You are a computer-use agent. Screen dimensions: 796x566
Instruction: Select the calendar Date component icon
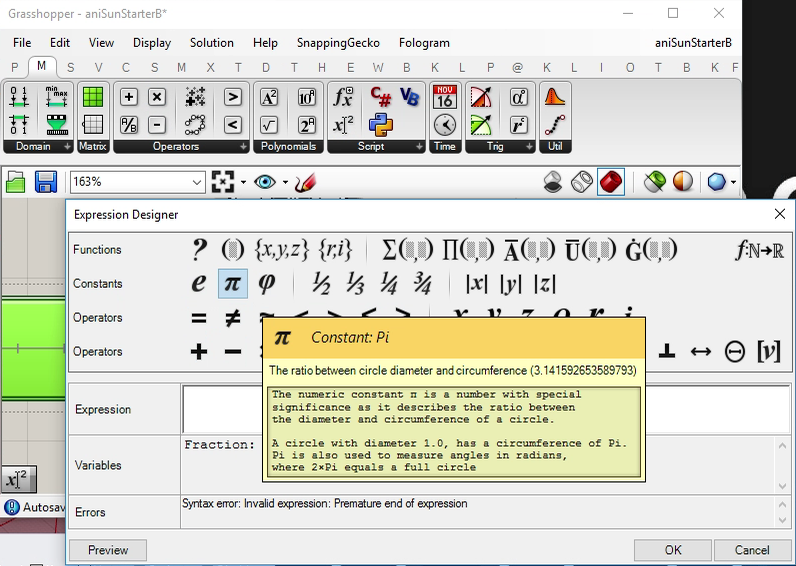pyautogui.click(x=445, y=96)
